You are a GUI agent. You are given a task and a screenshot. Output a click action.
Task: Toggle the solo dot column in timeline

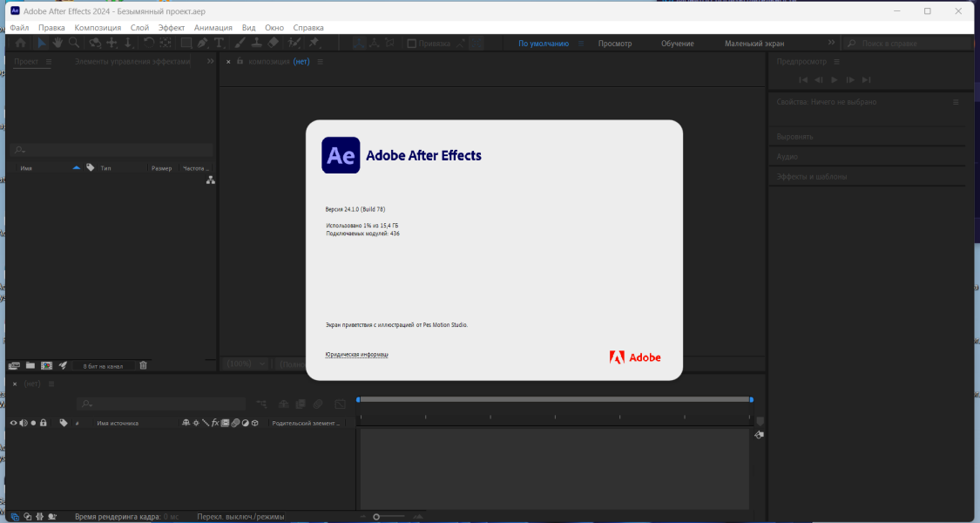point(33,423)
